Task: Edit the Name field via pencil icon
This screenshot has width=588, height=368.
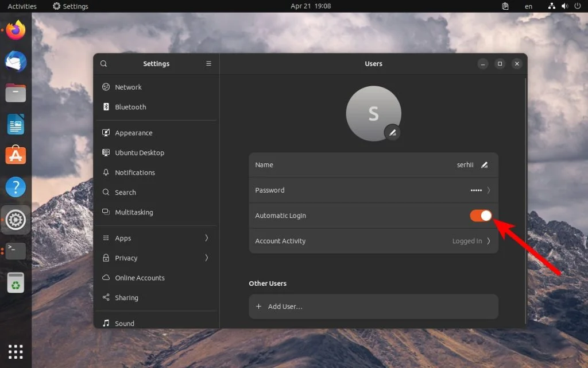Action: click(x=484, y=164)
